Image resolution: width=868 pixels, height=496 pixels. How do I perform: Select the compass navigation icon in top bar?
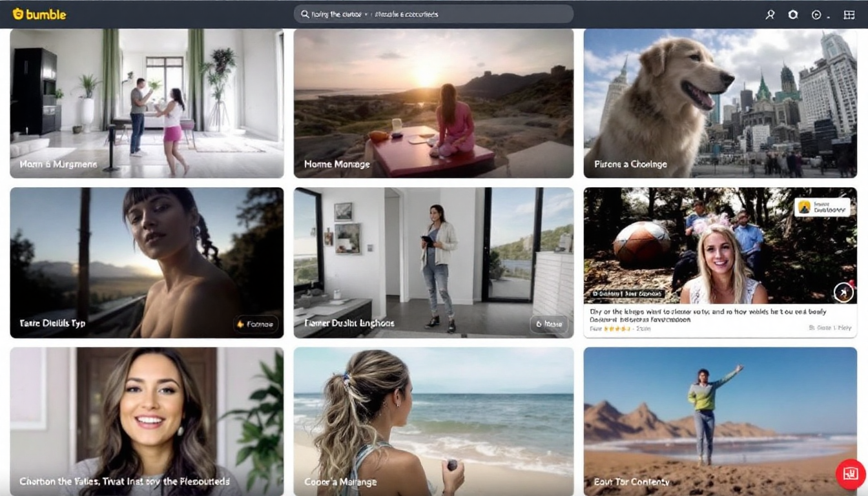pos(815,14)
